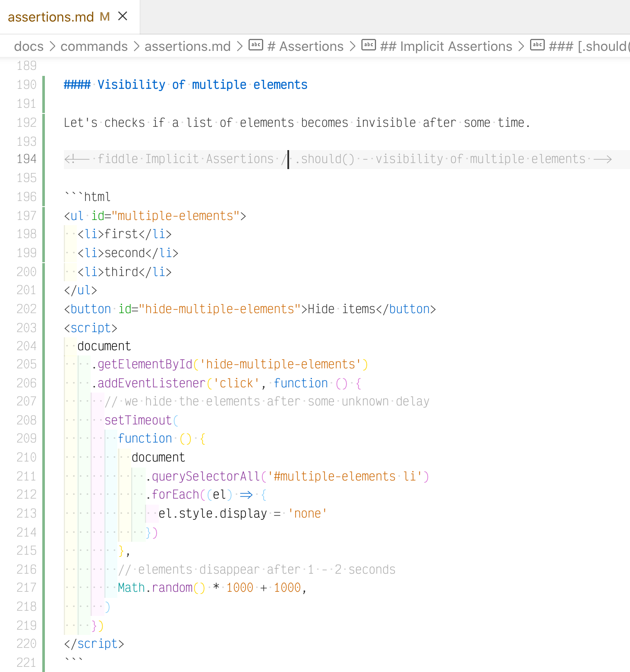This screenshot has width=630, height=672.
Task: Click line number 194 in the gutter
Action: (27, 159)
